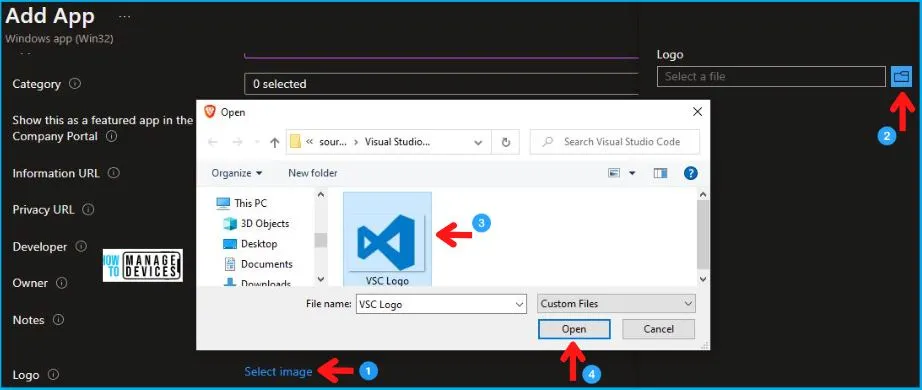Click the Visual Studio breadcrumb in address bar
Screen dimensions: 922x390
(397, 142)
